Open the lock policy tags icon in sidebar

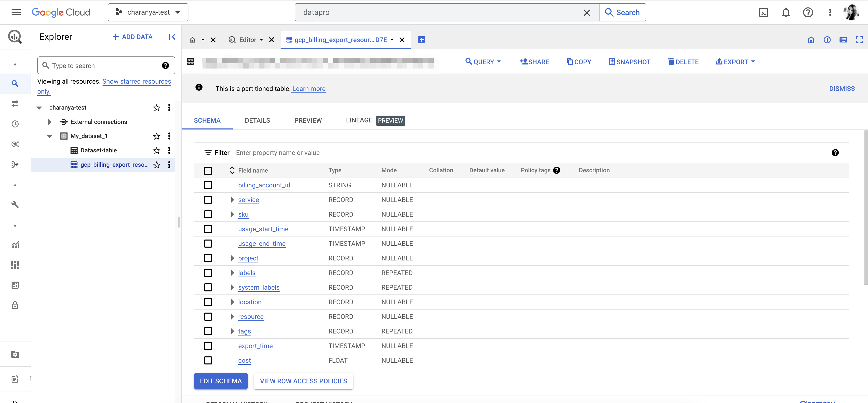pyautogui.click(x=15, y=305)
